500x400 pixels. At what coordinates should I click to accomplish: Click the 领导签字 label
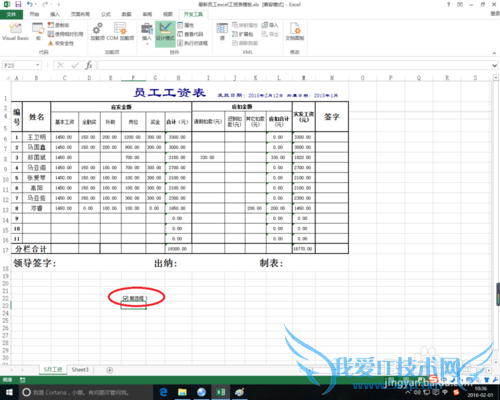35,263
